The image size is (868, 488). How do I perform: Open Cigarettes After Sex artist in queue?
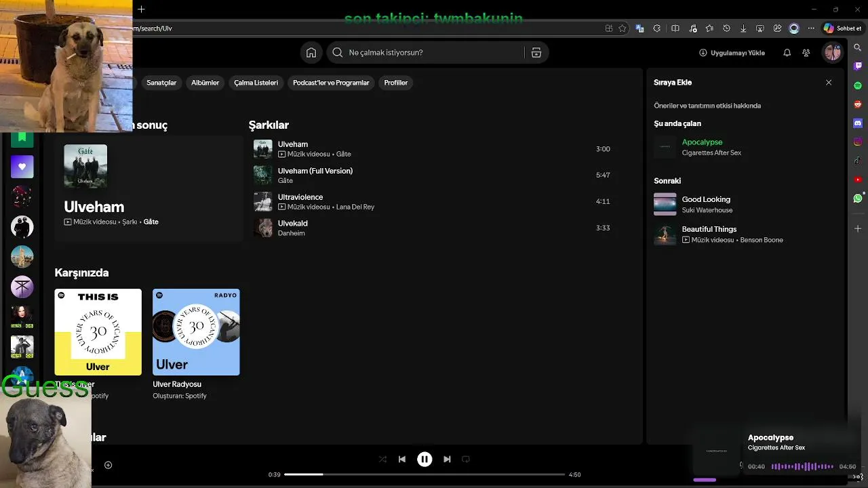pos(711,153)
